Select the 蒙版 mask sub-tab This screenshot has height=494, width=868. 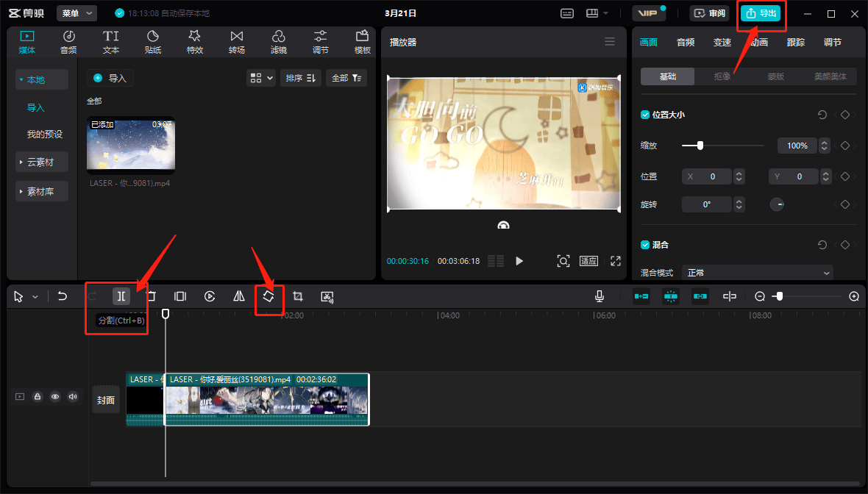(775, 76)
